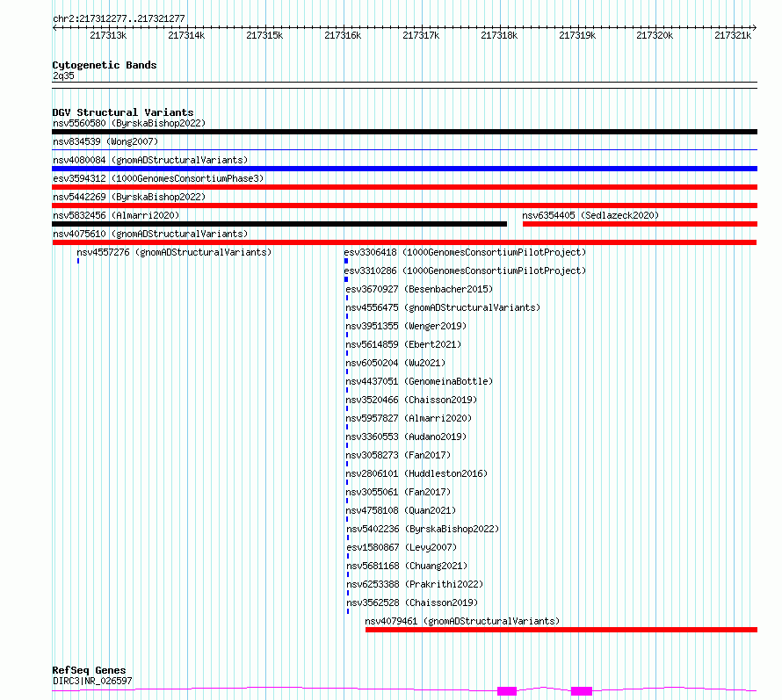Viewport: 782px width, 700px height.
Task: Click the 217321k ruler position
Action: pyautogui.click(x=733, y=35)
